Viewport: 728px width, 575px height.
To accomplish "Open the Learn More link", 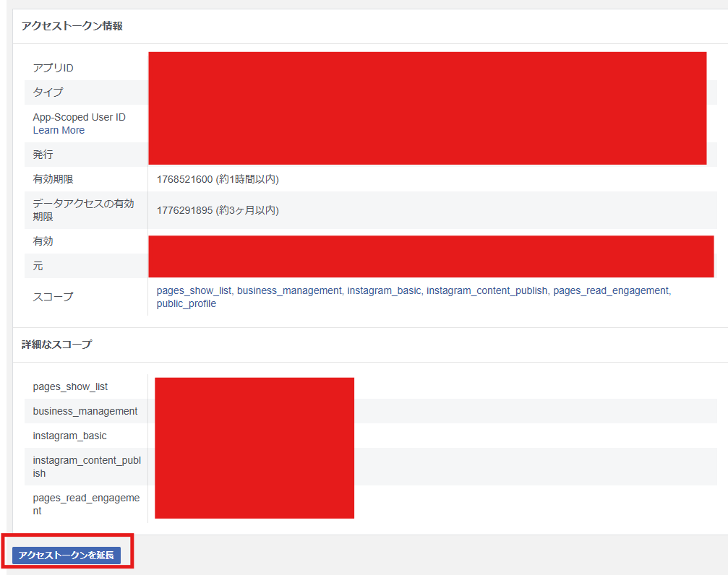I will pyautogui.click(x=59, y=131).
